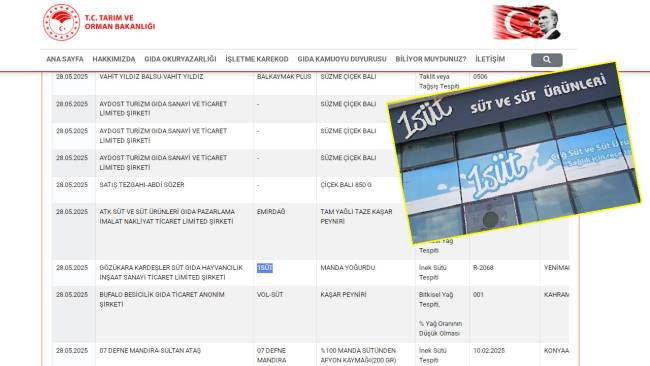This screenshot has height=366, width=650.
Task: Click 07 DEFNE MANDIRA-SULTAN ATAŞ firm name
Action: 150,351
